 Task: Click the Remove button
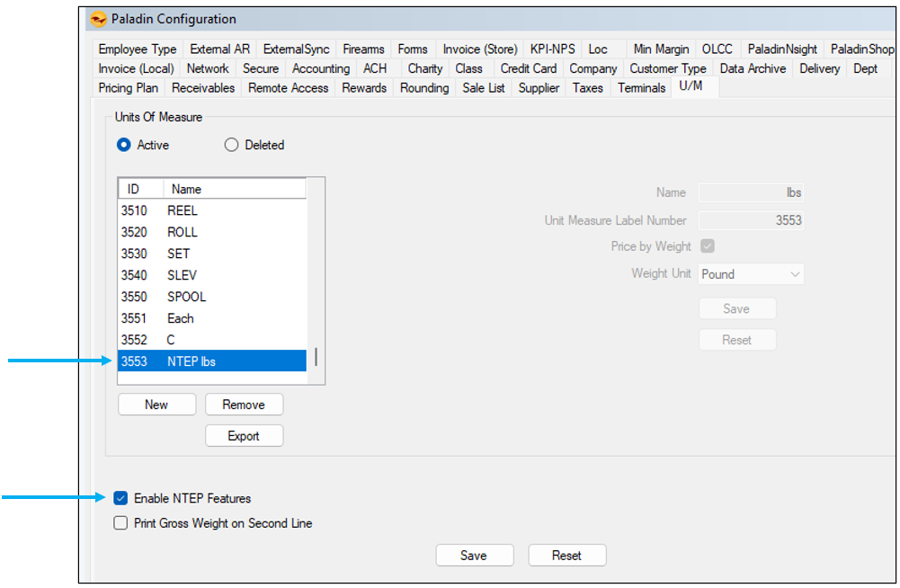pos(244,405)
